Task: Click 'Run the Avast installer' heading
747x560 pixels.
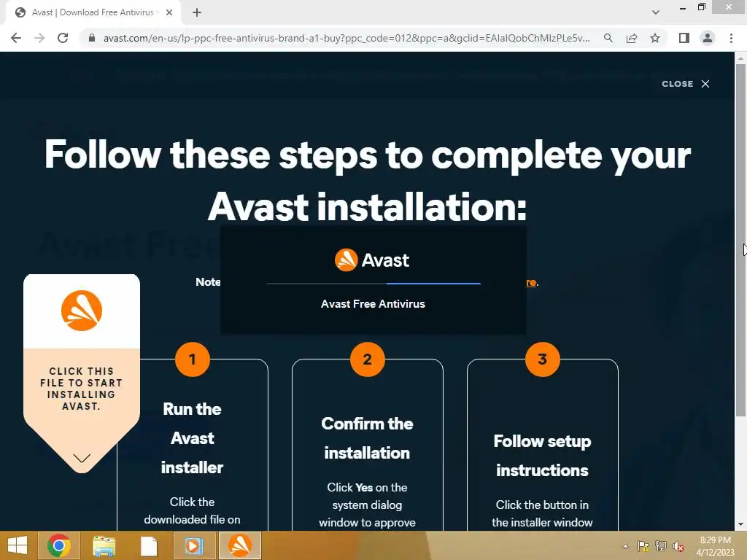Action: tap(192, 438)
